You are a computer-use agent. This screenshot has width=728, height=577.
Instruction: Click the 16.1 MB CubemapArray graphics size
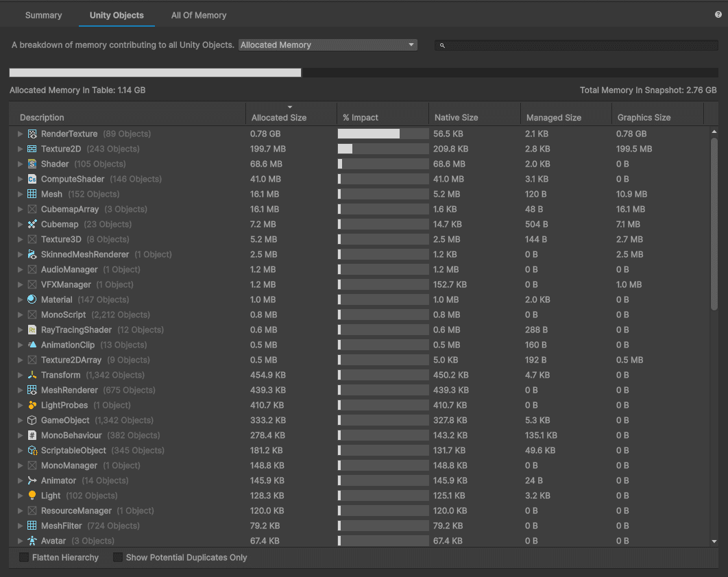click(x=631, y=210)
